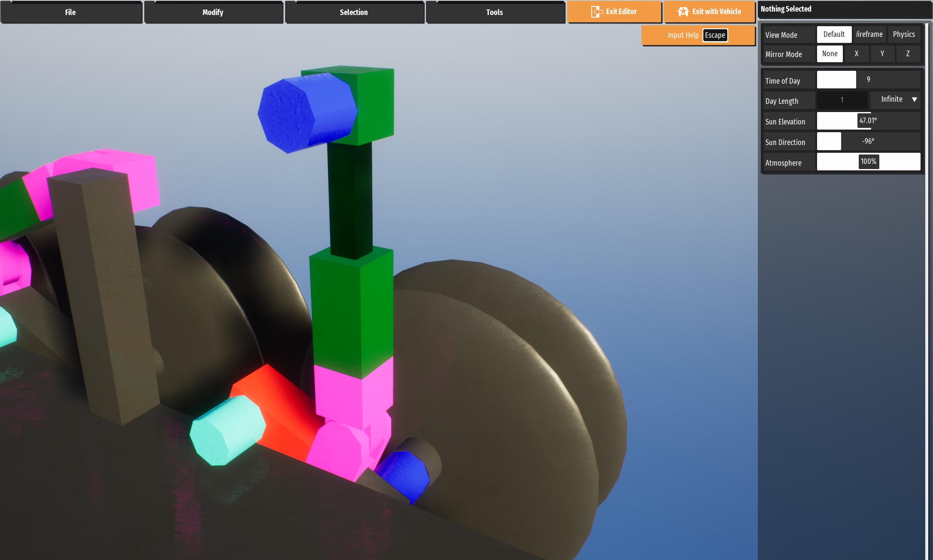Switch View Mode to Physics
Screen dimensions: 933x560
tap(904, 34)
